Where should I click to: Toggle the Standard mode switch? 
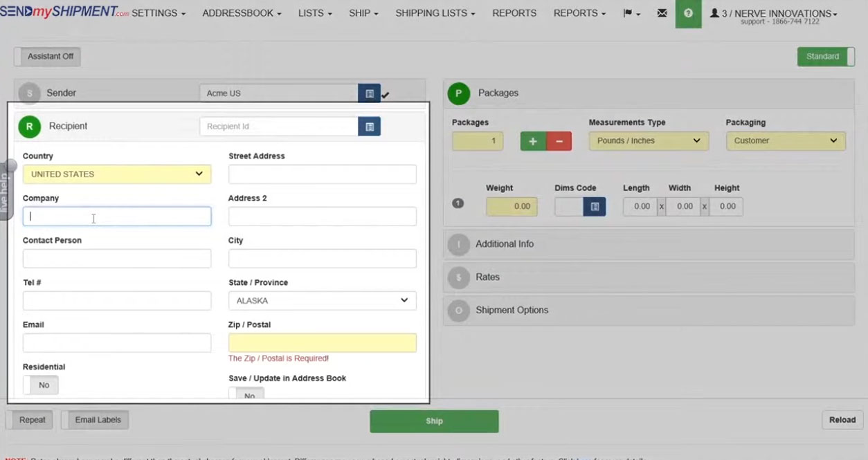click(x=825, y=57)
